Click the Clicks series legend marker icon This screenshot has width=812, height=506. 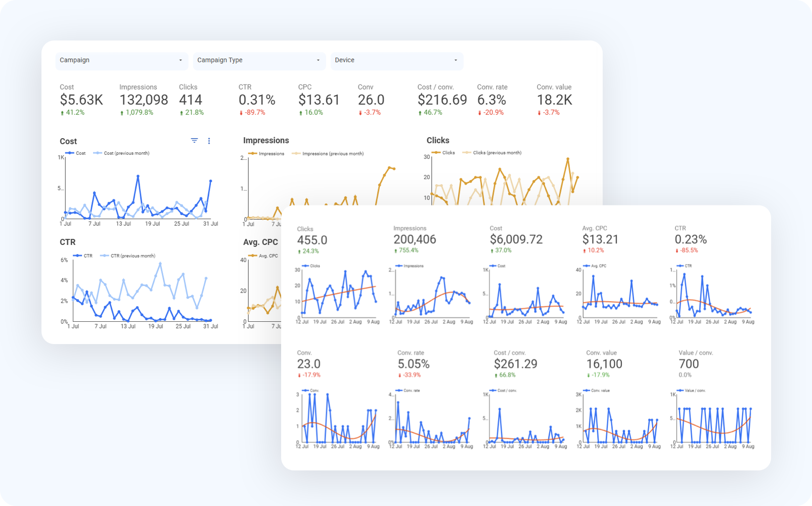[x=436, y=152]
